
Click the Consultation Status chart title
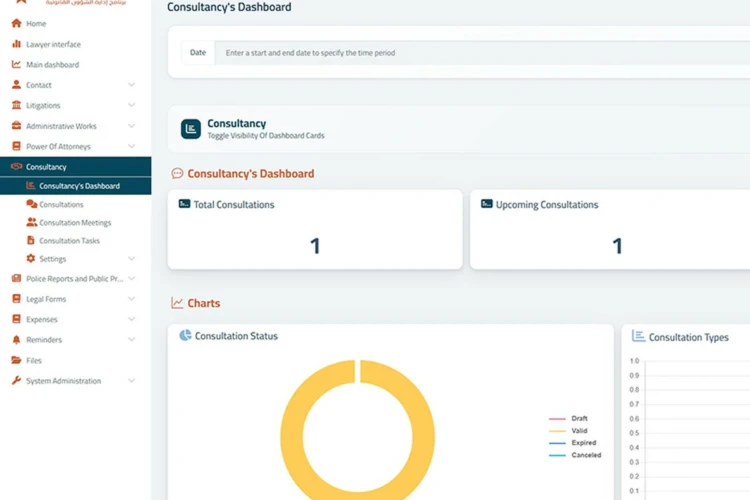[236, 336]
